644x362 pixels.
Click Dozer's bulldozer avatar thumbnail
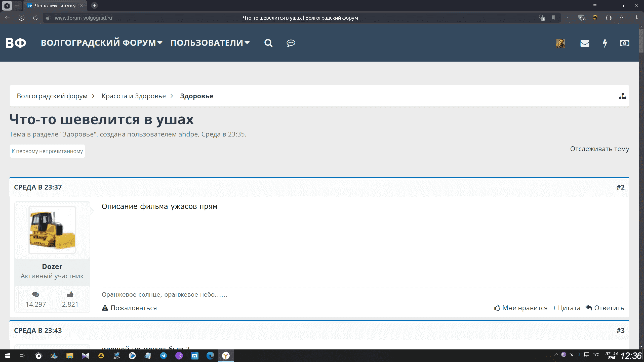point(52,230)
